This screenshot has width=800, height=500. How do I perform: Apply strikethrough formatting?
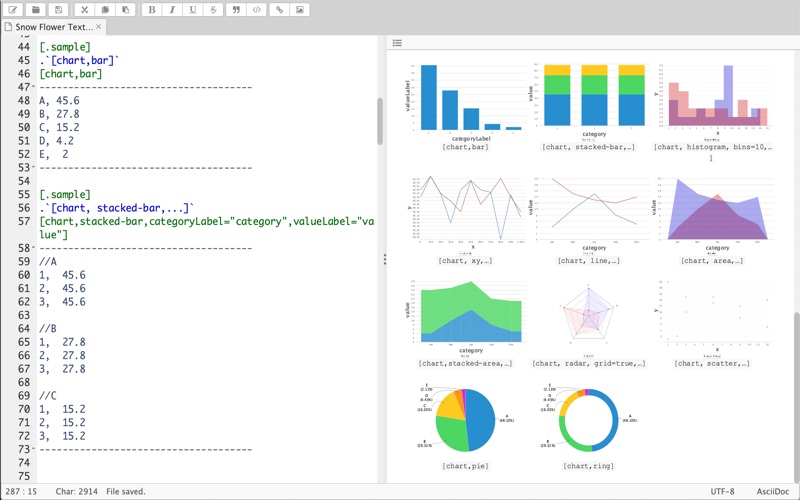point(213,9)
